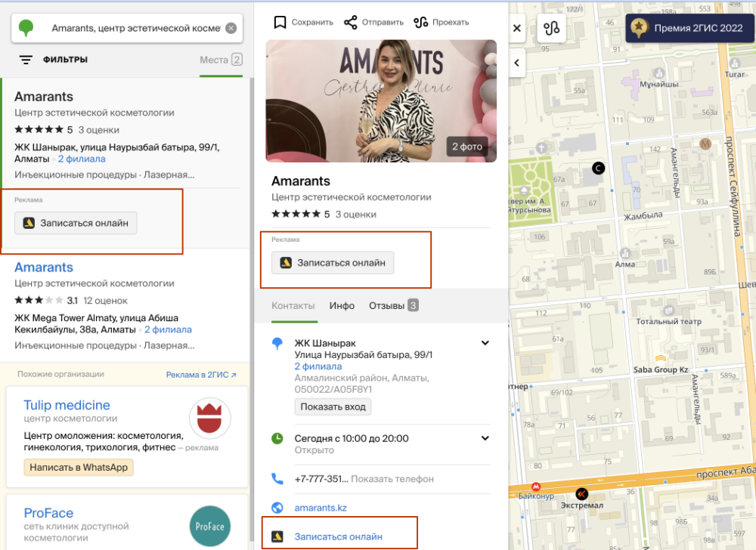Image resolution: width=756 pixels, height=550 pixels.
Task: Click the Алма building marker on map
Action: click(625, 253)
